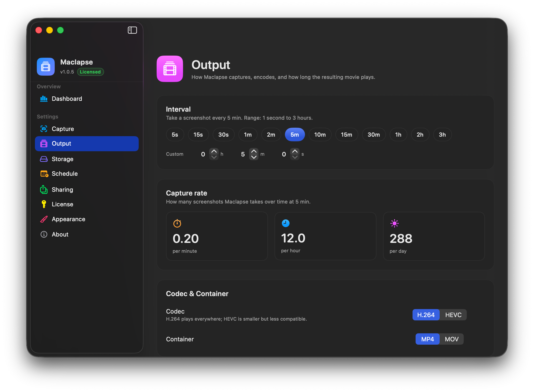
Task: Choose the 15m interval preset
Action: point(346,135)
